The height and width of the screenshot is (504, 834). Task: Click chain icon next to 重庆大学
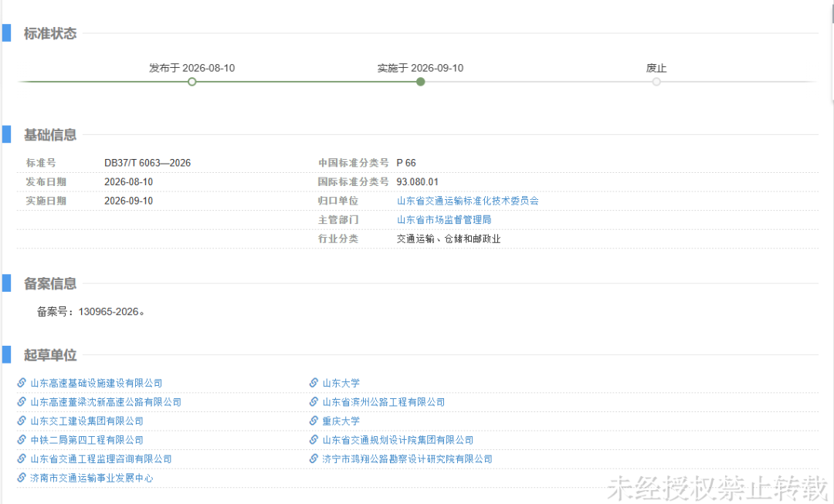314,421
